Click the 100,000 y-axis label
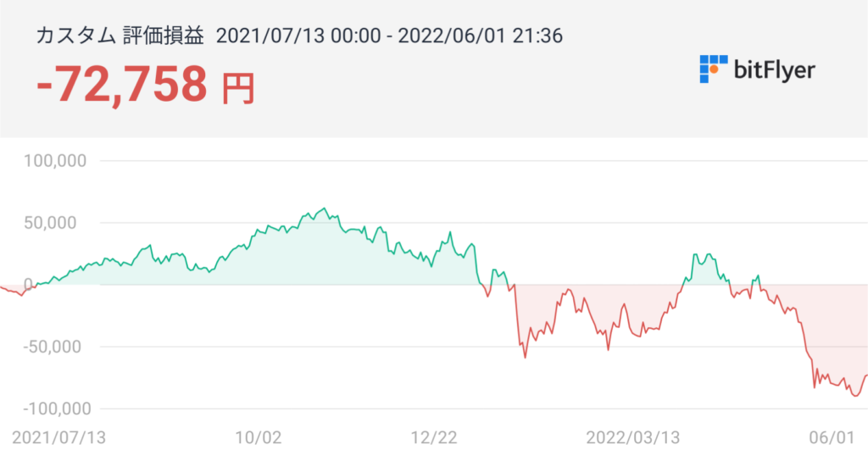This screenshot has width=868, height=455. [58, 161]
